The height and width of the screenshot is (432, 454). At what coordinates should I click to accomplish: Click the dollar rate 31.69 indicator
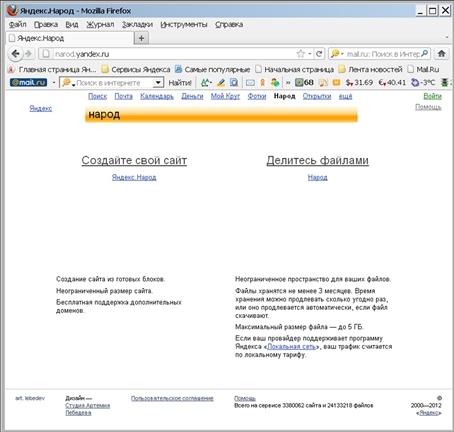tap(359, 82)
